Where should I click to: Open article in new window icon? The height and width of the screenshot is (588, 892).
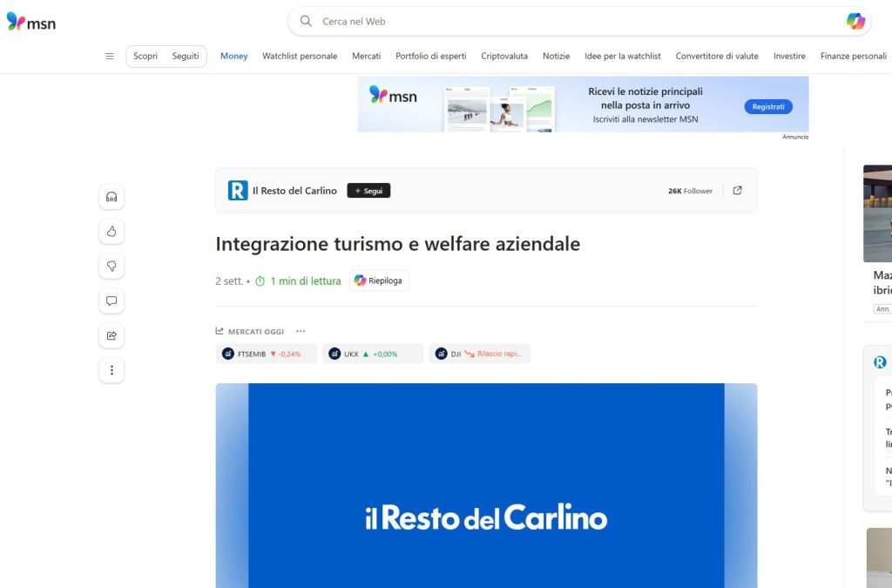tap(737, 191)
